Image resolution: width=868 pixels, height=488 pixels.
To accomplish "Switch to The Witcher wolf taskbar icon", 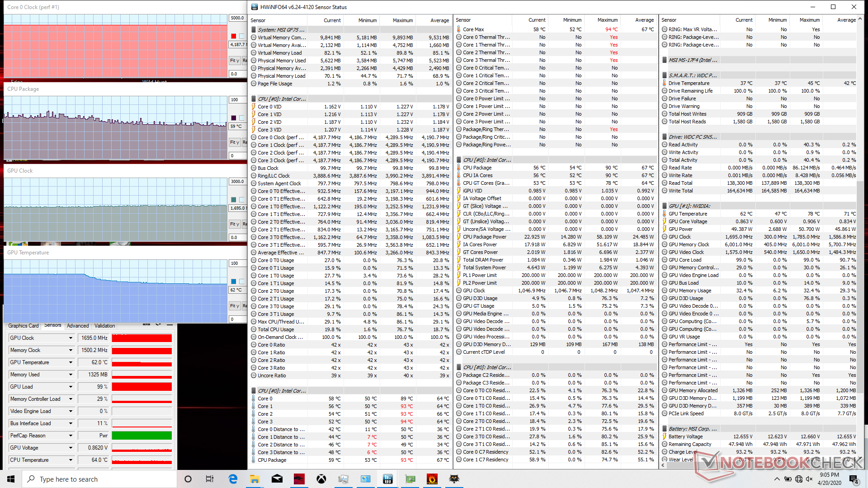I will [454, 479].
